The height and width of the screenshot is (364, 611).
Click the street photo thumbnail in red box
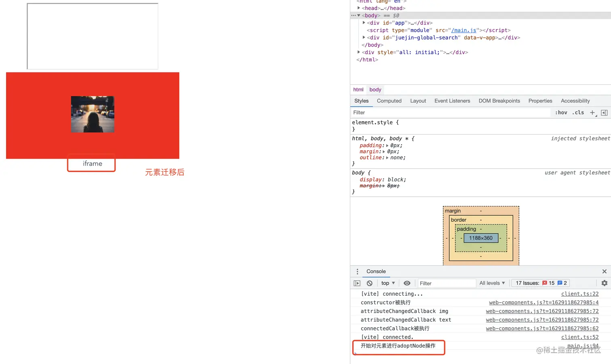tap(93, 114)
